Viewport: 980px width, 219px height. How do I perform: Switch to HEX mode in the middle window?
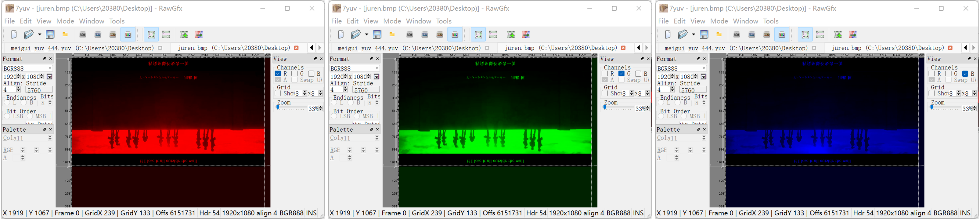425,35
